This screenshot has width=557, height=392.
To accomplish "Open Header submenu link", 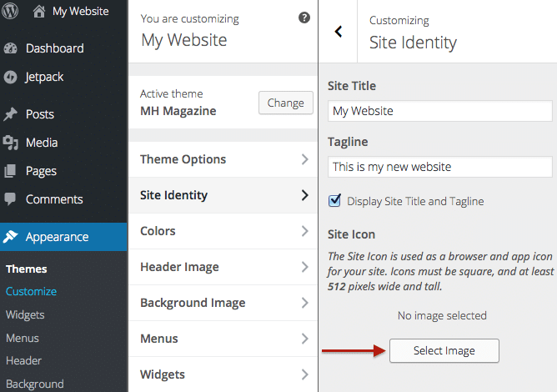I will click(24, 360).
